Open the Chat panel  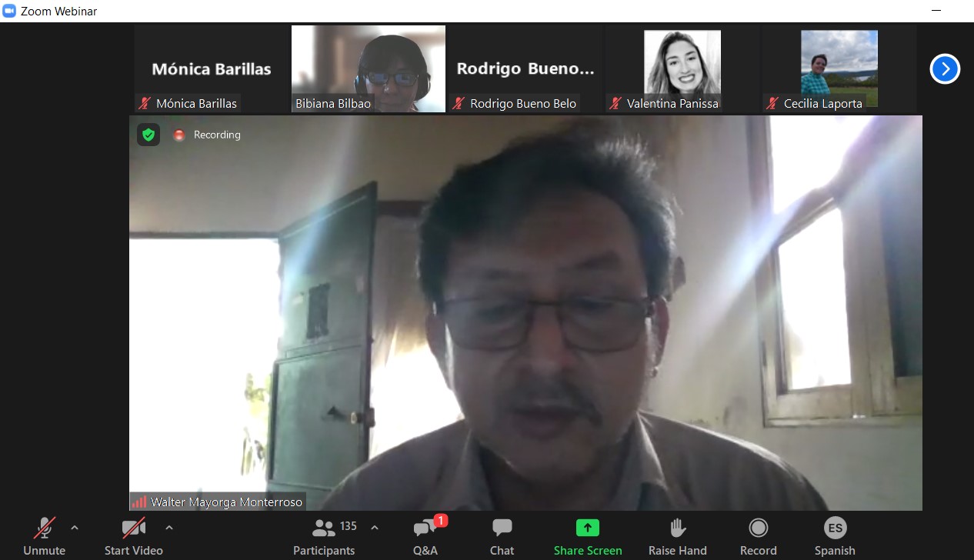point(502,536)
